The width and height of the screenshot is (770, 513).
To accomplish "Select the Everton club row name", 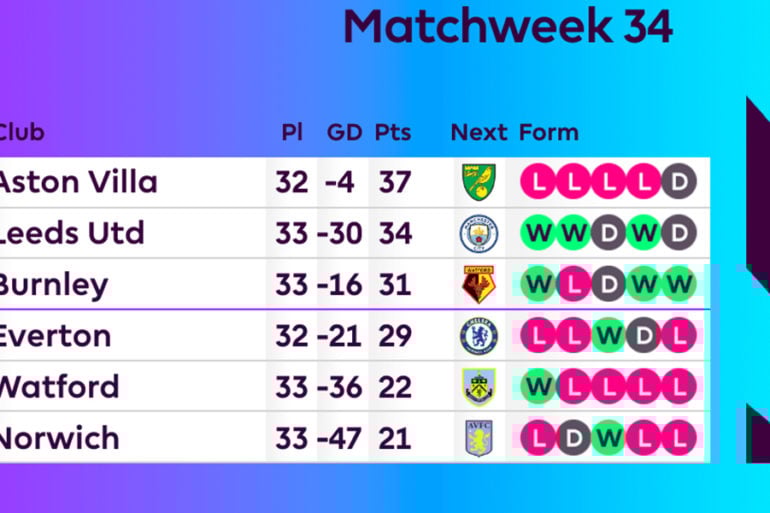I will (x=55, y=336).
